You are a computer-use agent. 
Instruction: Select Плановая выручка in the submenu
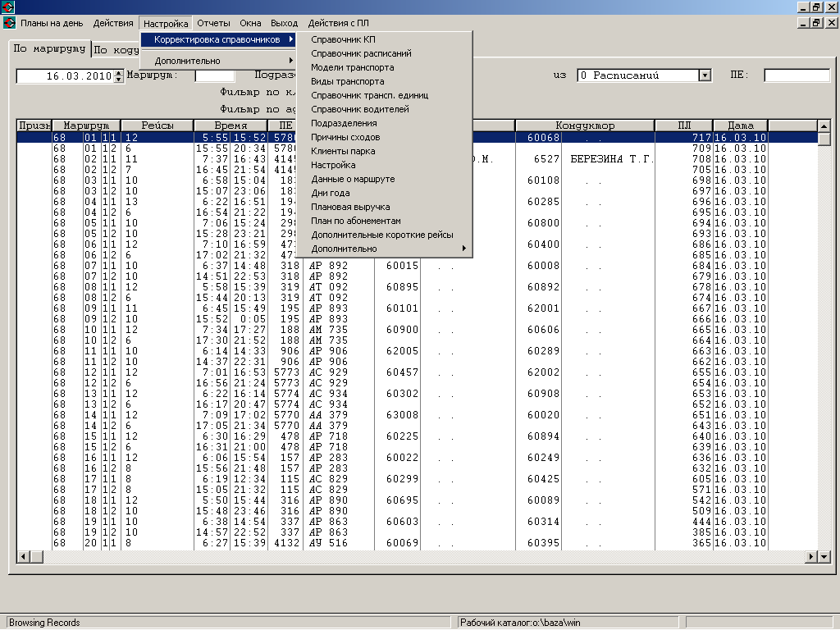pyautogui.click(x=350, y=207)
